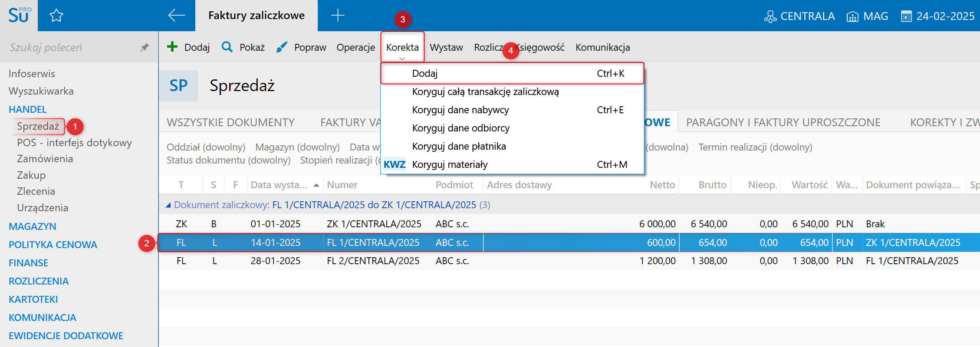Click the MAG warehouse icon
Viewport: 980px width, 347px height.
point(852,16)
